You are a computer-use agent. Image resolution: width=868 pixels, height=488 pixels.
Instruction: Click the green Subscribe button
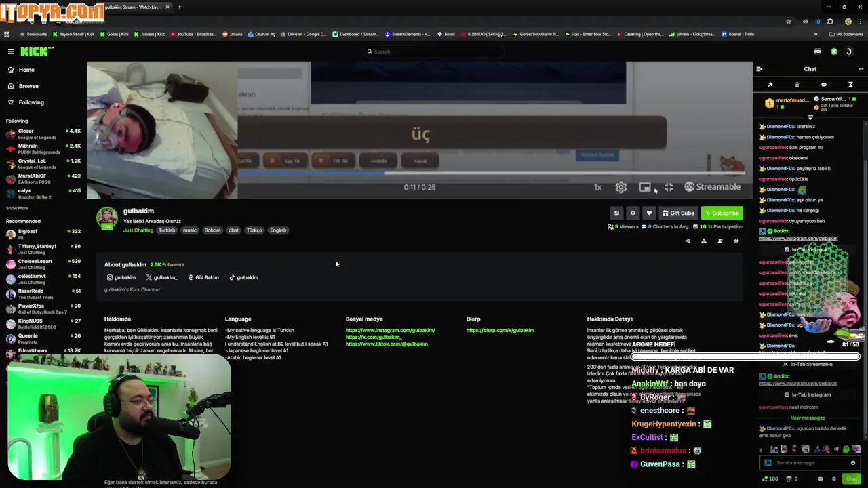pyautogui.click(x=722, y=213)
